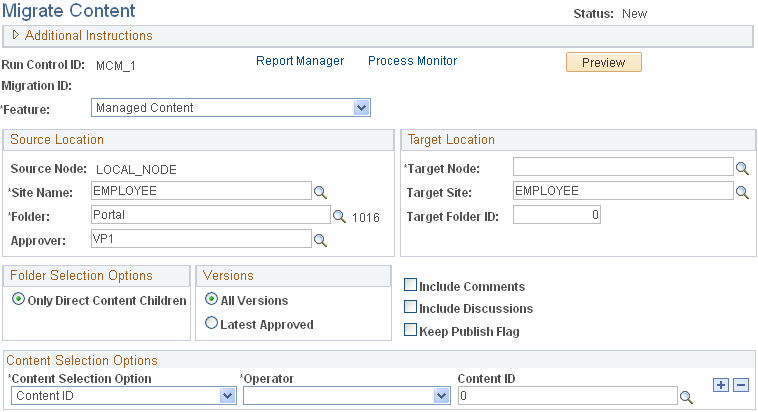The height and width of the screenshot is (412, 758).
Task: Open lookup for Target Site field
Action: tap(742, 192)
